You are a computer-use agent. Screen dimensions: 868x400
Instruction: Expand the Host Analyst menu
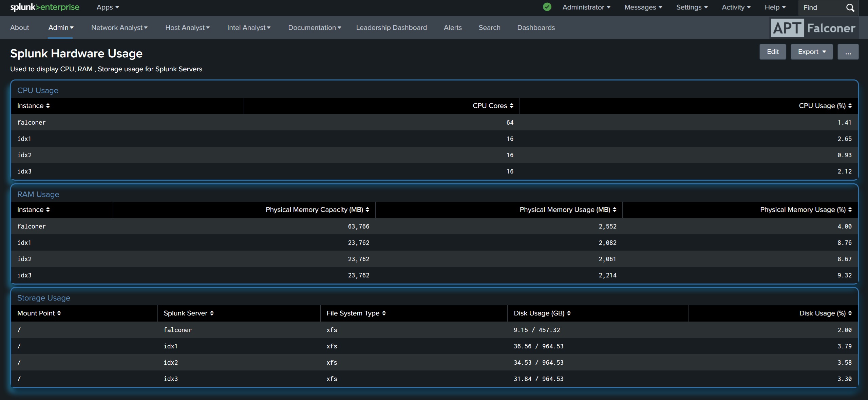[187, 28]
